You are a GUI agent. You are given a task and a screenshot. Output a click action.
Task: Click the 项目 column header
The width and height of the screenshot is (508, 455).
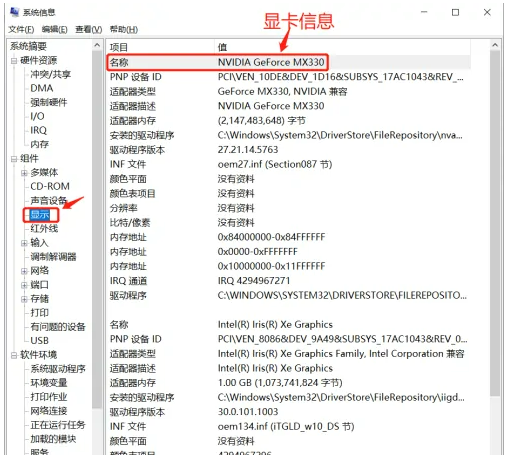point(160,47)
